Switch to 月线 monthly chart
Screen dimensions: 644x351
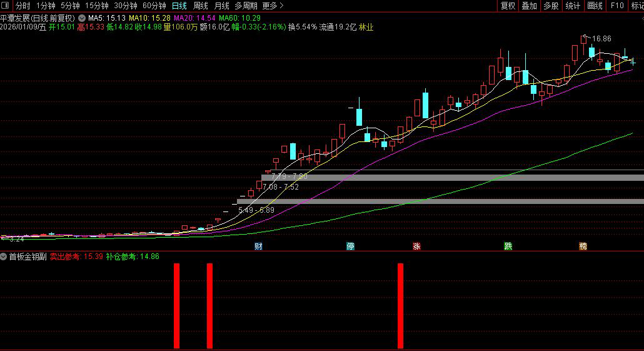tap(222, 6)
